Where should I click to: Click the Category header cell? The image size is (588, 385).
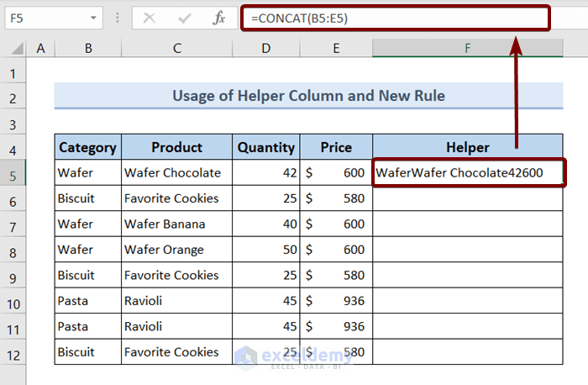pyautogui.click(x=87, y=147)
